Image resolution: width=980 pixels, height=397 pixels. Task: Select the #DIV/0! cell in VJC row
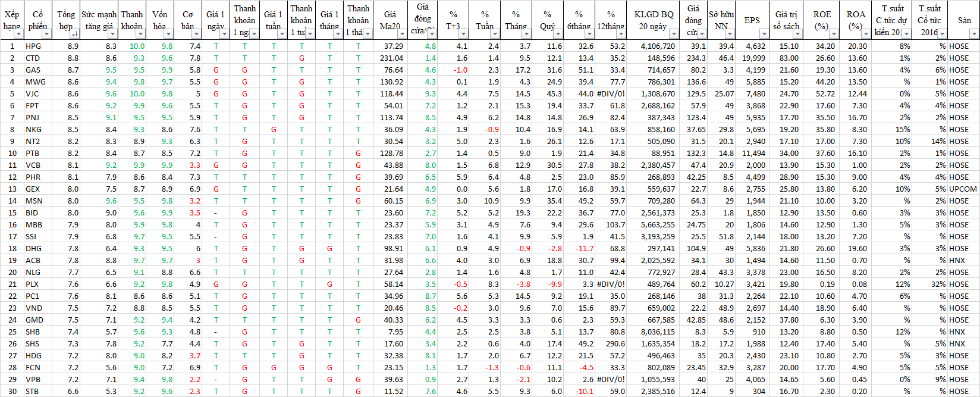point(611,93)
